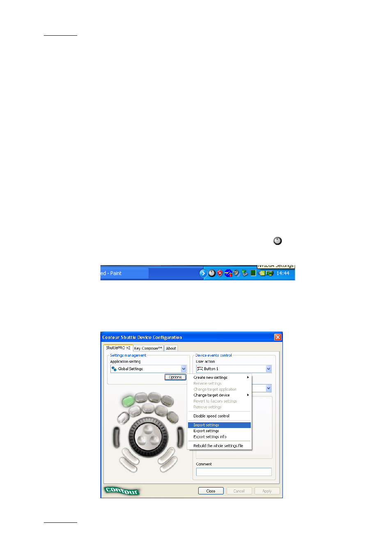Image resolution: width=392 pixels, height=554 pixels.
Task: Switch to the Key Composer tab
Action: [148, 348]
